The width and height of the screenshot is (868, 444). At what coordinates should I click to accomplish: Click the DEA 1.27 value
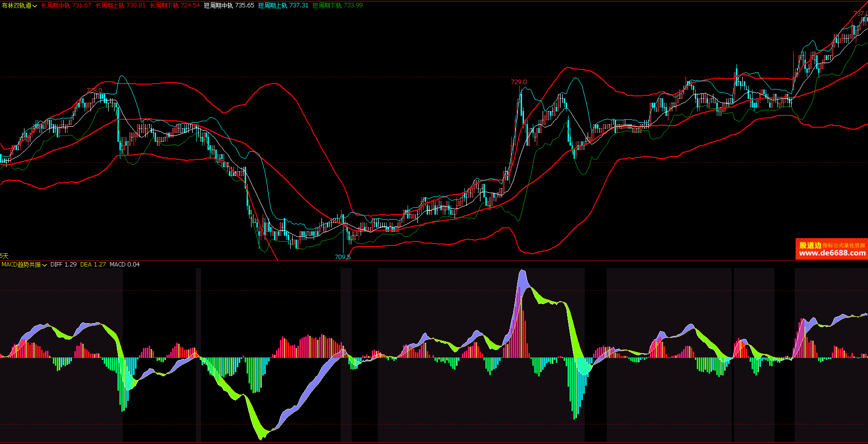point(93,265)
